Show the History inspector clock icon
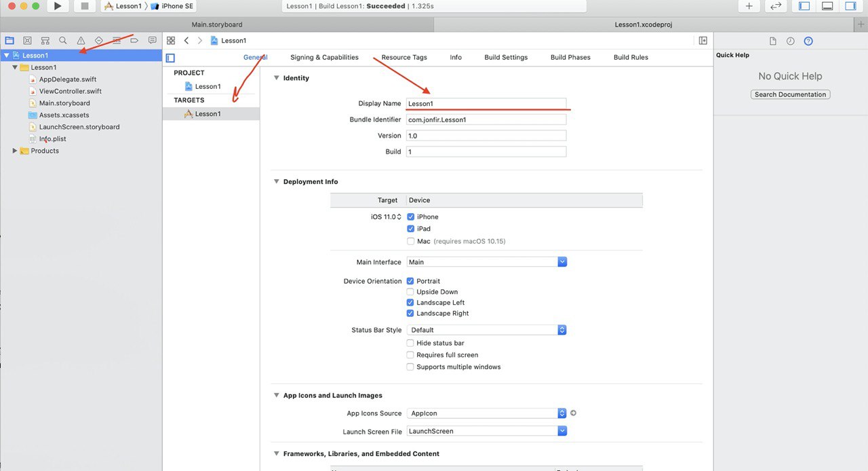 pyautogui.click(x=790, y=41)
